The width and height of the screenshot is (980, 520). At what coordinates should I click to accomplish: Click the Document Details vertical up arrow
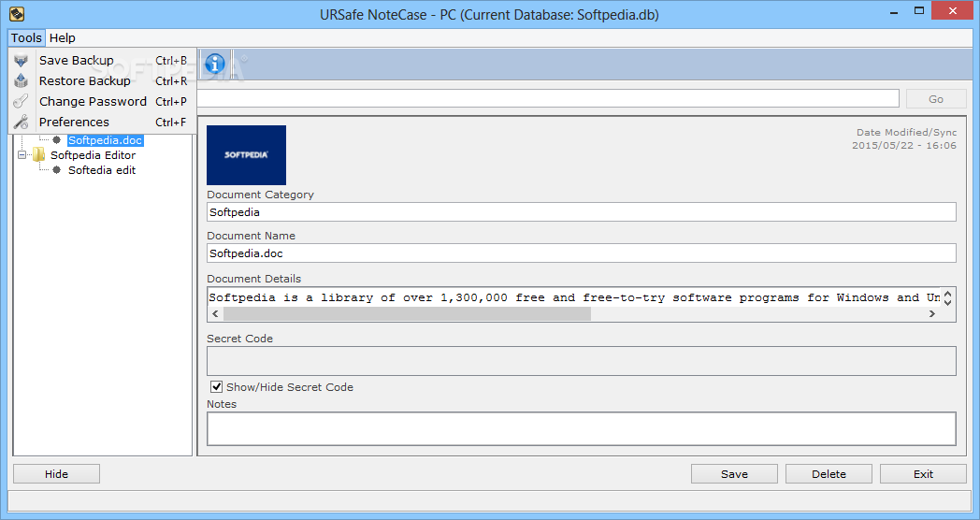[x=947, y=293]
